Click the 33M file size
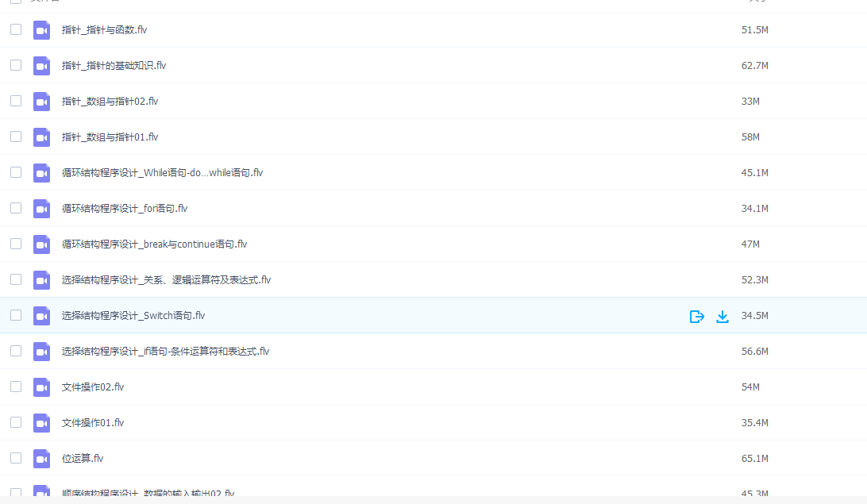Screen dimensions: 867x504 750,101
